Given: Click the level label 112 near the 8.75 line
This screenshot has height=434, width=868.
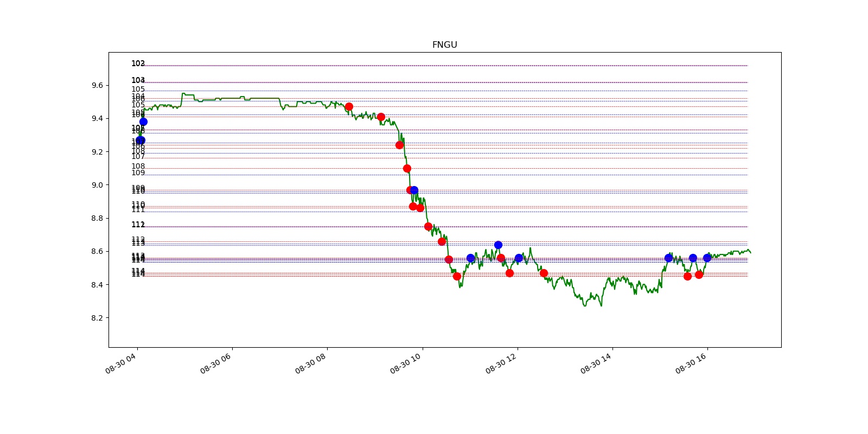Looking at the screenshot, I should (x=138, y=225).
